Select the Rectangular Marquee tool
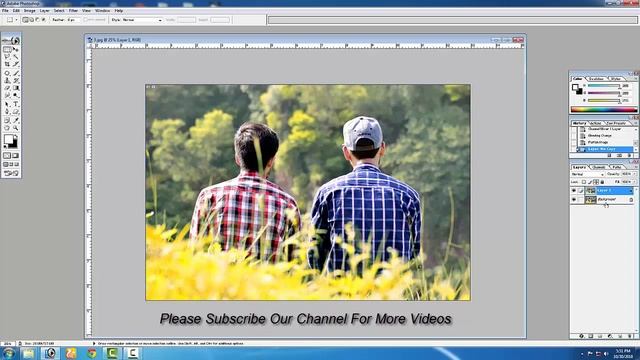 tap(7, 49)
